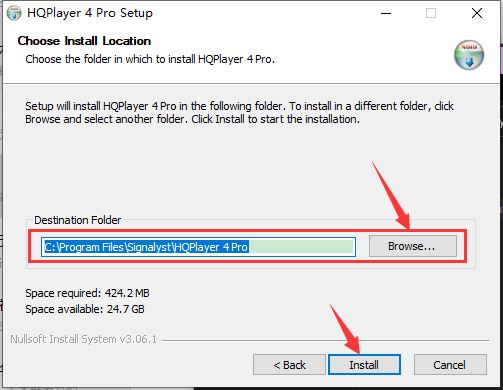Abort the setup using Cancel button
Screen dimensions: 503x390
(450, 365)
